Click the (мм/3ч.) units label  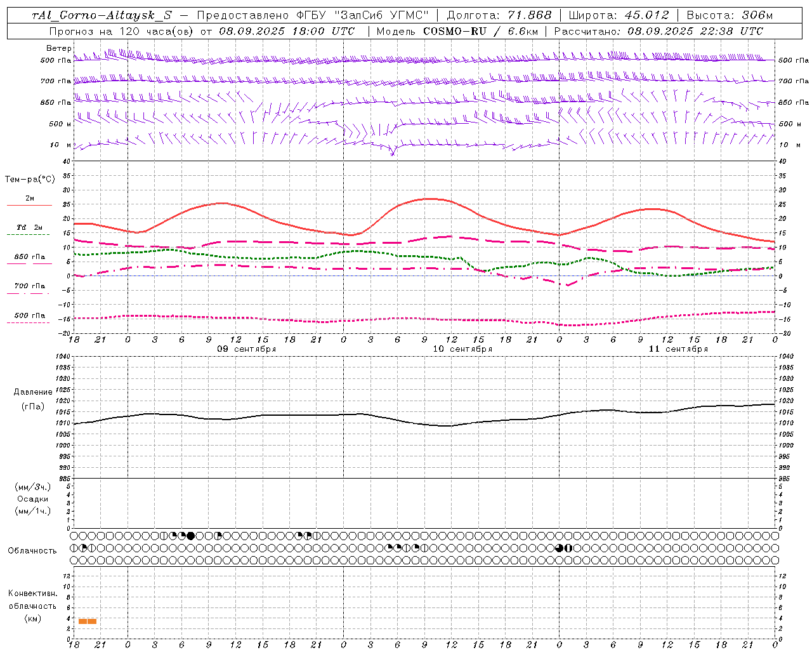pos(33,487)
